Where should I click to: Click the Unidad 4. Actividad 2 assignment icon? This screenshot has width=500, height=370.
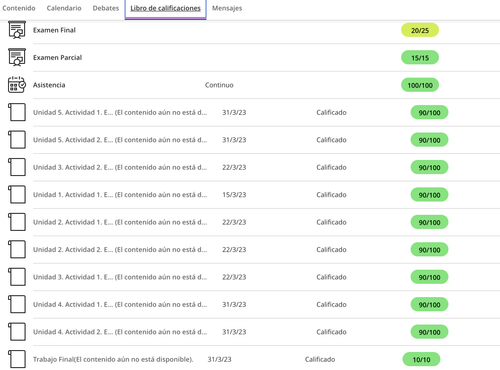[x=17, y=332]
